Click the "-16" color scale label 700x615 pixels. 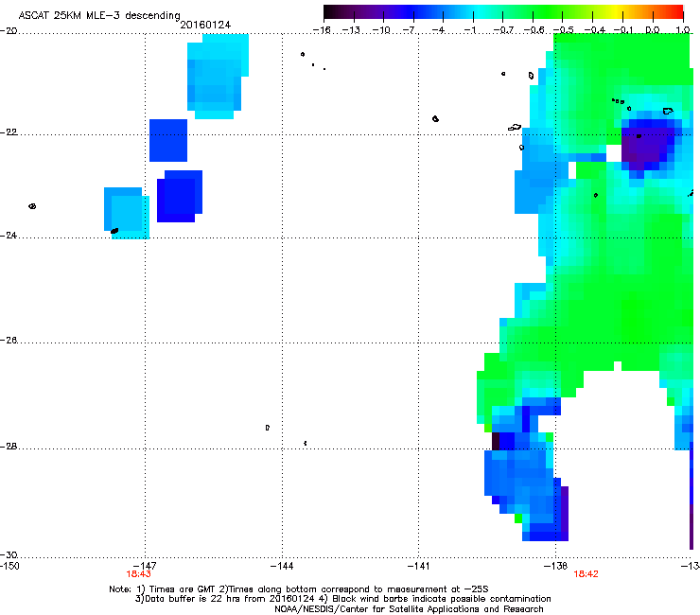321,30
